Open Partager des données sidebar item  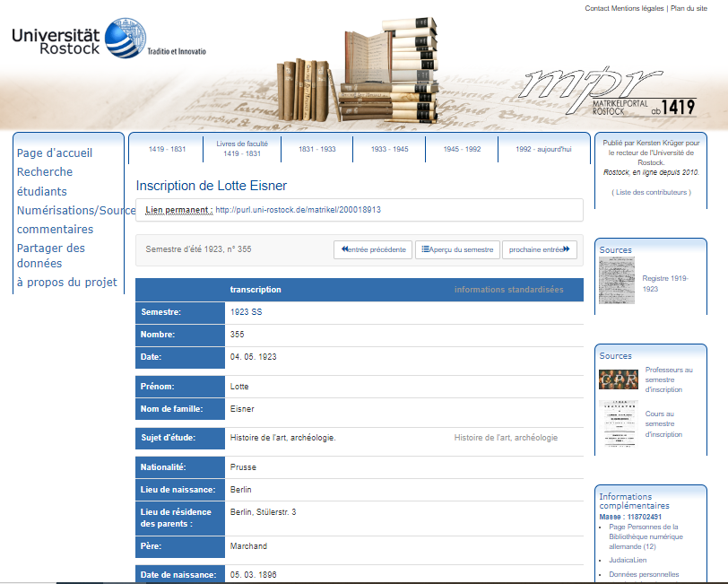(x=50, y=256)
